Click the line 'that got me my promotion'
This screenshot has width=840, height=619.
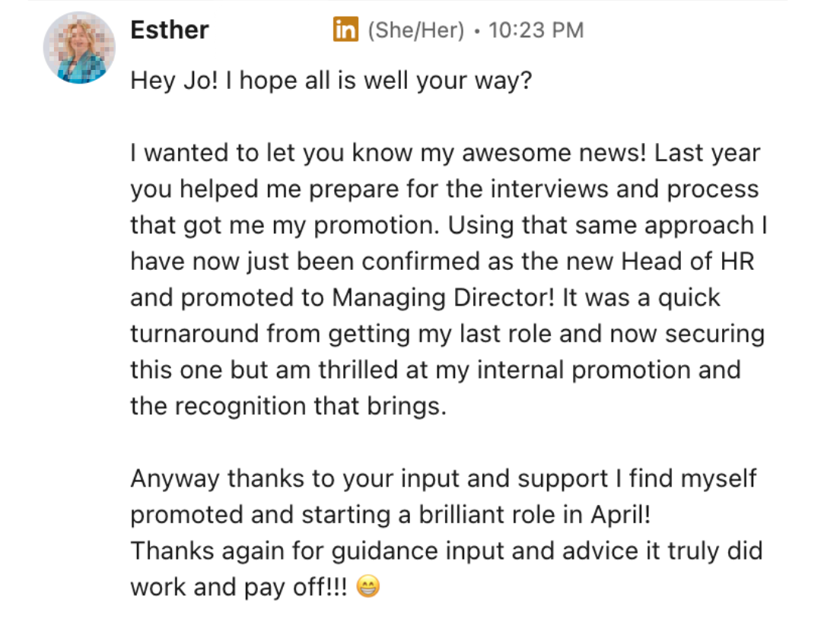(449, 225)
